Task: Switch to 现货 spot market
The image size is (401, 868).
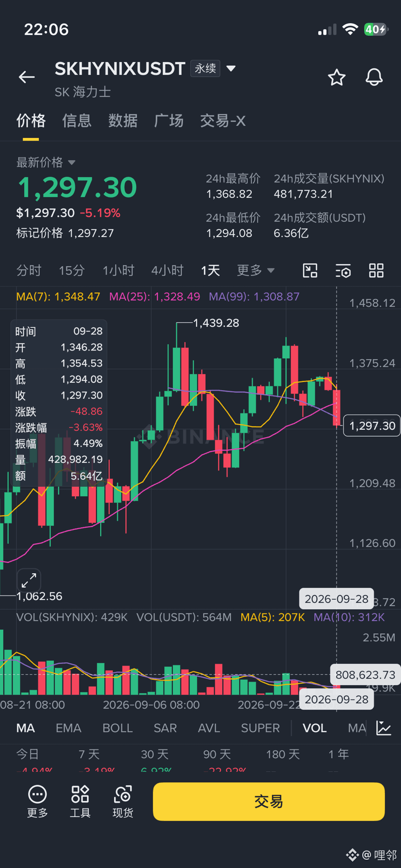Action: [123, 802]
